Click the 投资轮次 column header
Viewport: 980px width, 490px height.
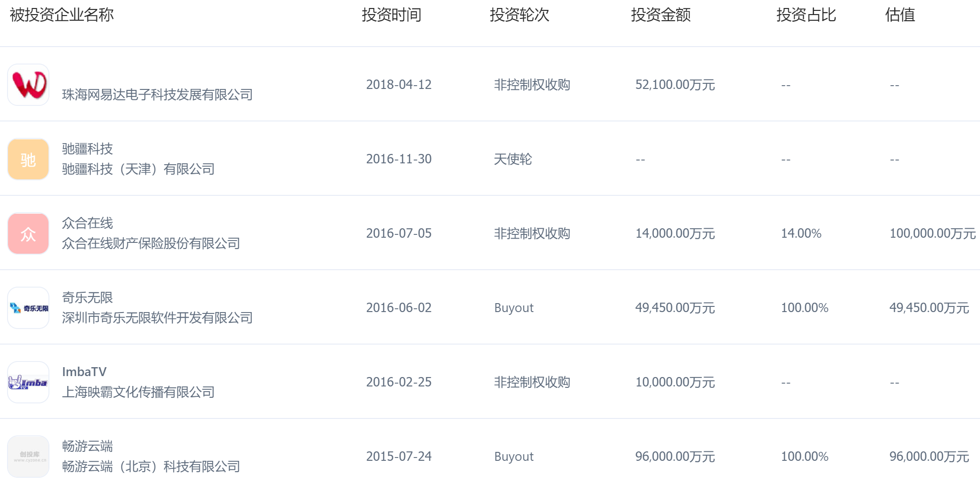click(x=519, y=15)
